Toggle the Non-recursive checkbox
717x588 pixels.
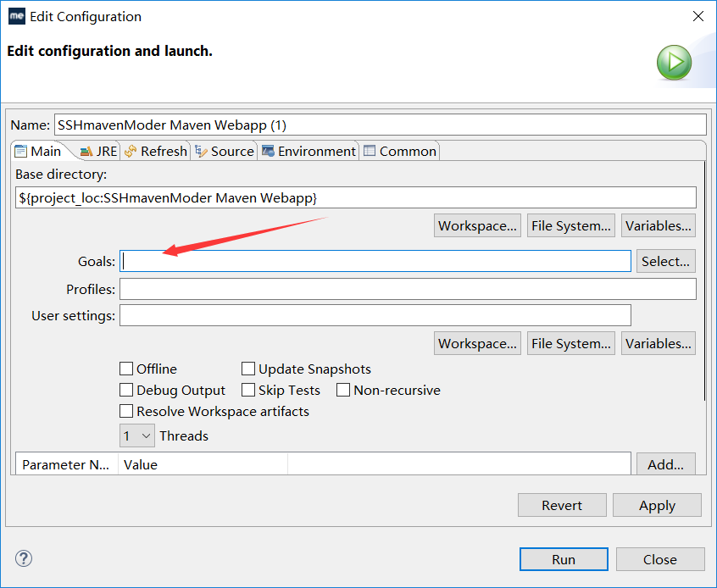pos(343,390)
